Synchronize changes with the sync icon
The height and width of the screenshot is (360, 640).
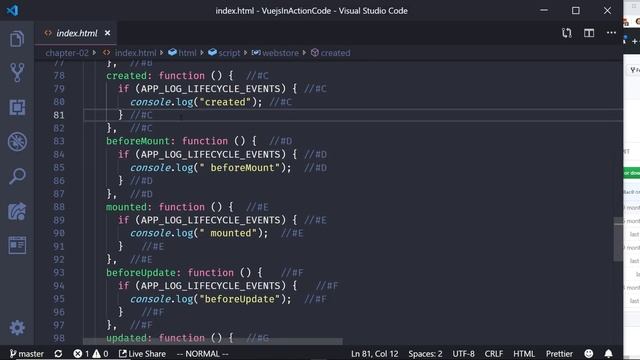tap(58, 353)
